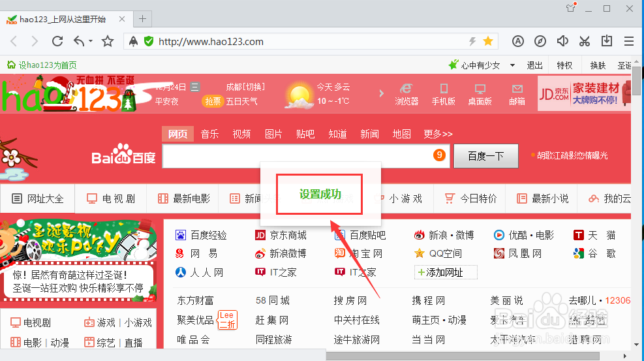Open a new tab with plus button
The image size is (644, 361).
click(x=142, y=19)
